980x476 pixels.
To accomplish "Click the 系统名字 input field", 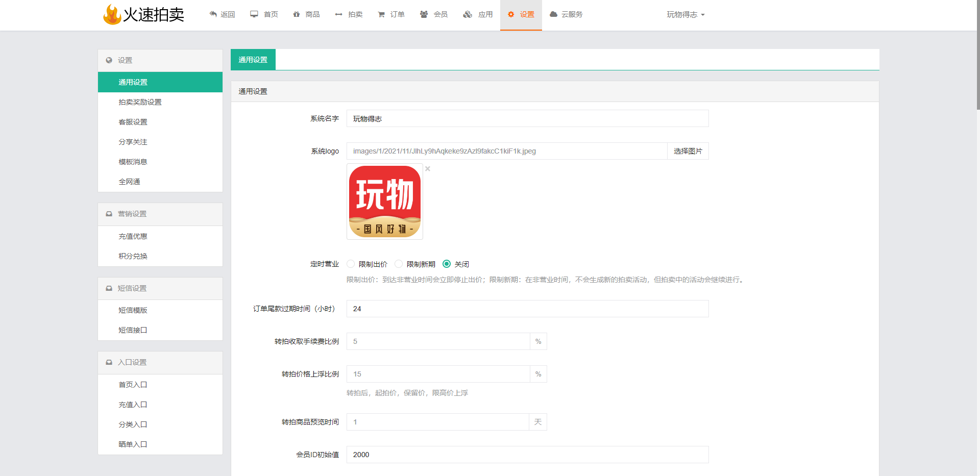I will [527, 118].
